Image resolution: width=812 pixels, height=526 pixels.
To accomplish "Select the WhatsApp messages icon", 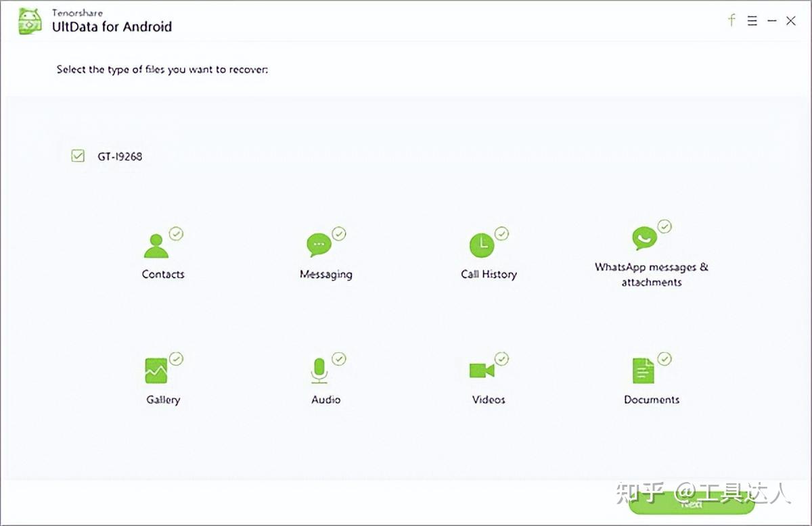I will coord(644,239).
